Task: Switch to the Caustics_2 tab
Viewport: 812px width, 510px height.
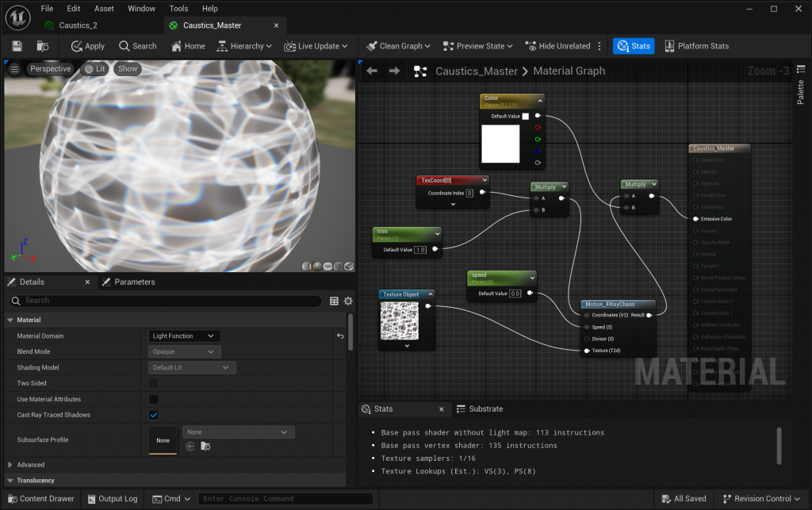Action: [x=78, y=25]
